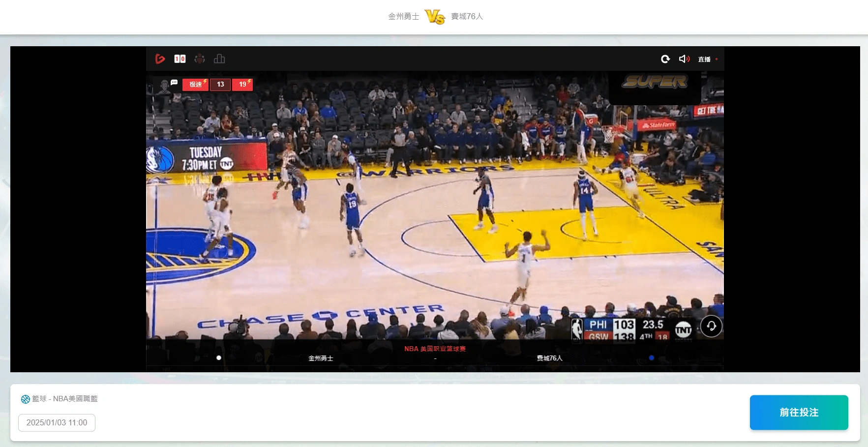Refresh the live stream
Viewport: 868px width, 447px height.
(x=665, y=59)
